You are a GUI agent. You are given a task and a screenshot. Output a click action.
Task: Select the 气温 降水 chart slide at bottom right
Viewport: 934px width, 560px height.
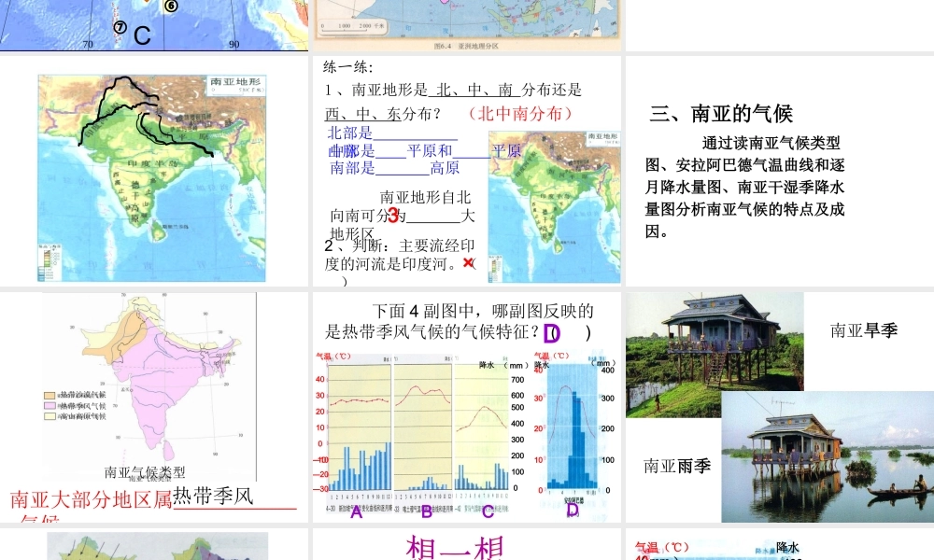780,544
